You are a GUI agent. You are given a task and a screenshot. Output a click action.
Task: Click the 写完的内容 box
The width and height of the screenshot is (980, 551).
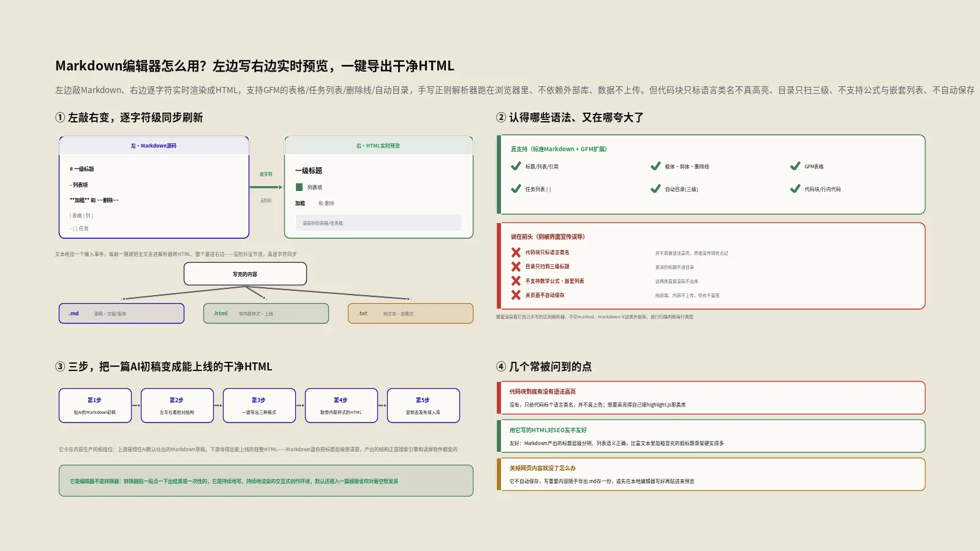click(245, 274)
